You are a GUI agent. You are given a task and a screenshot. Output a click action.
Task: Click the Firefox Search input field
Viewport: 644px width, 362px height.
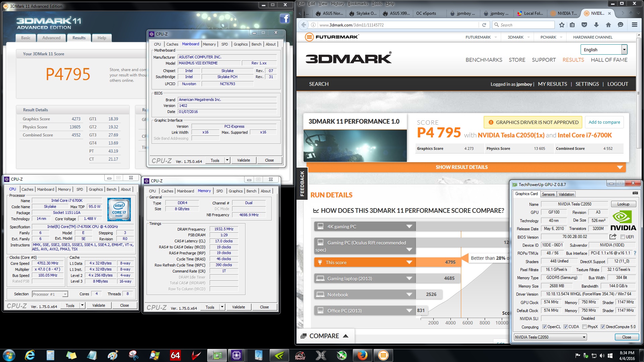click(x=523, y=25)
